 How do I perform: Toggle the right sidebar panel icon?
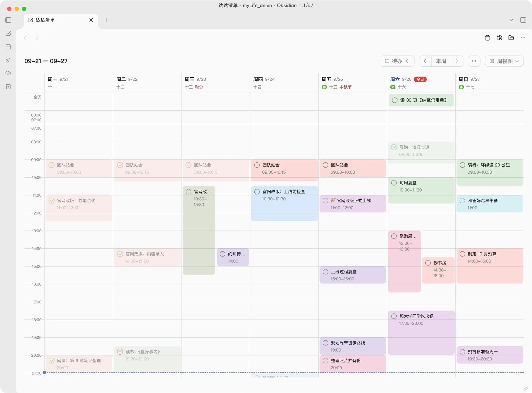523,20
